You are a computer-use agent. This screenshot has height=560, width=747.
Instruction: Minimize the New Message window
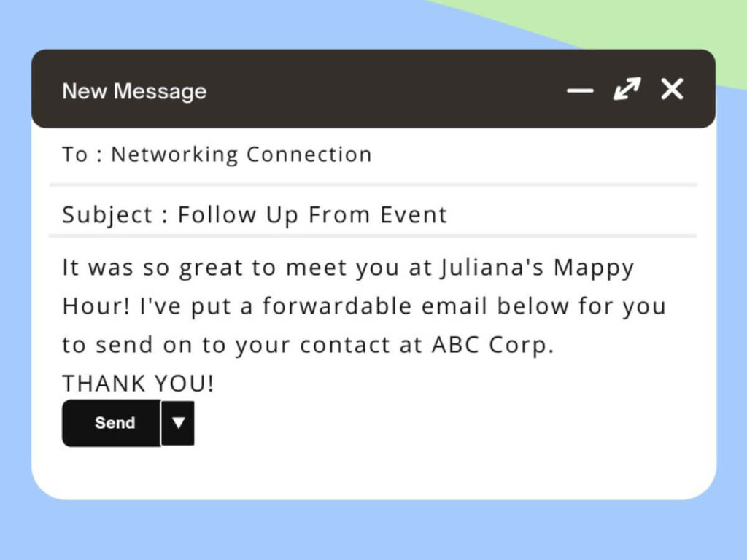point(580,90)
